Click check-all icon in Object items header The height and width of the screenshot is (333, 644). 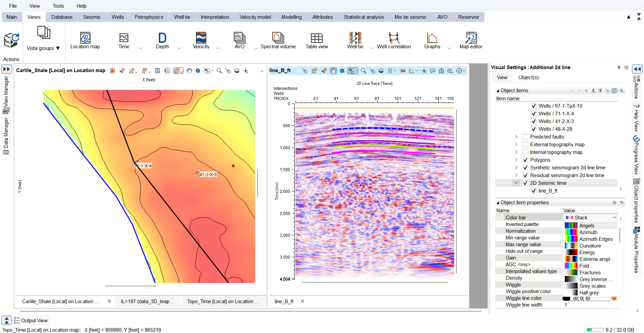[x=586, y=91]
